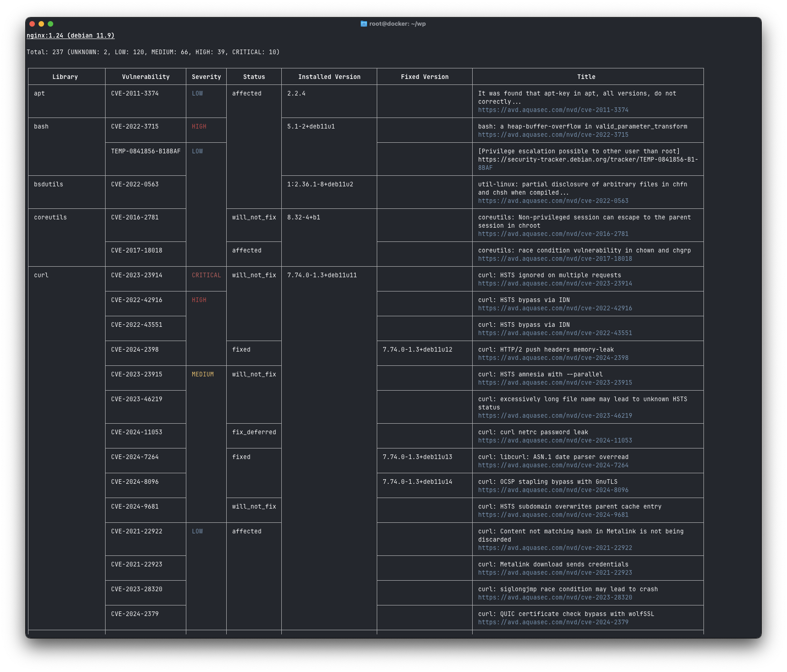Open link avd.aquasec.com/nvd/cve-2023-23915
The image size is (787, 672).
pos(555,383)
